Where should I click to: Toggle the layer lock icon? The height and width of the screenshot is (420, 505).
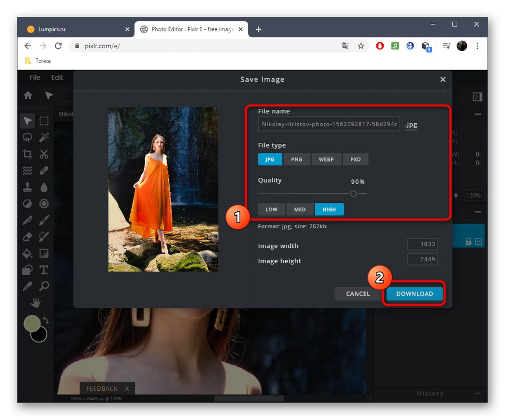468,241
